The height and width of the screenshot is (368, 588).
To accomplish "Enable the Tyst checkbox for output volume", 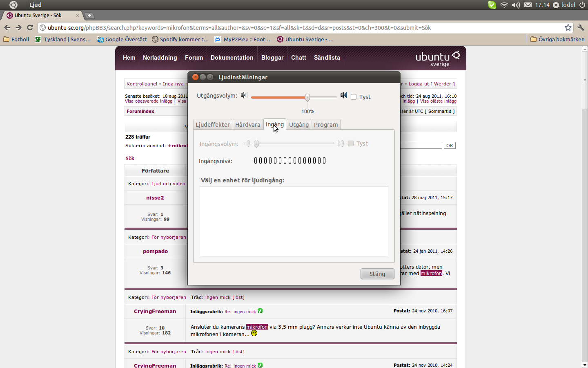I will tap(354, 97).
